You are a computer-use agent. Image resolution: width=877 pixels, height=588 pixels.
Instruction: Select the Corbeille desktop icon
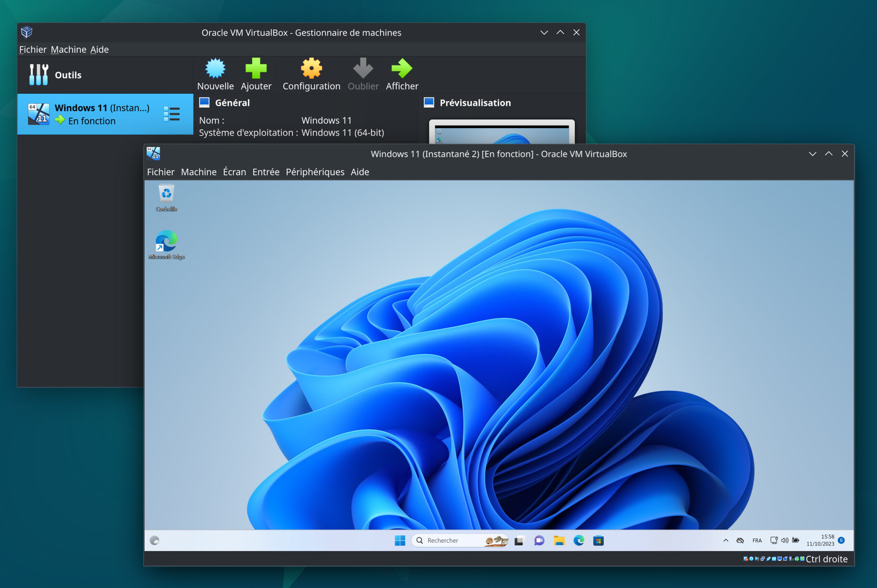point(166,198)
